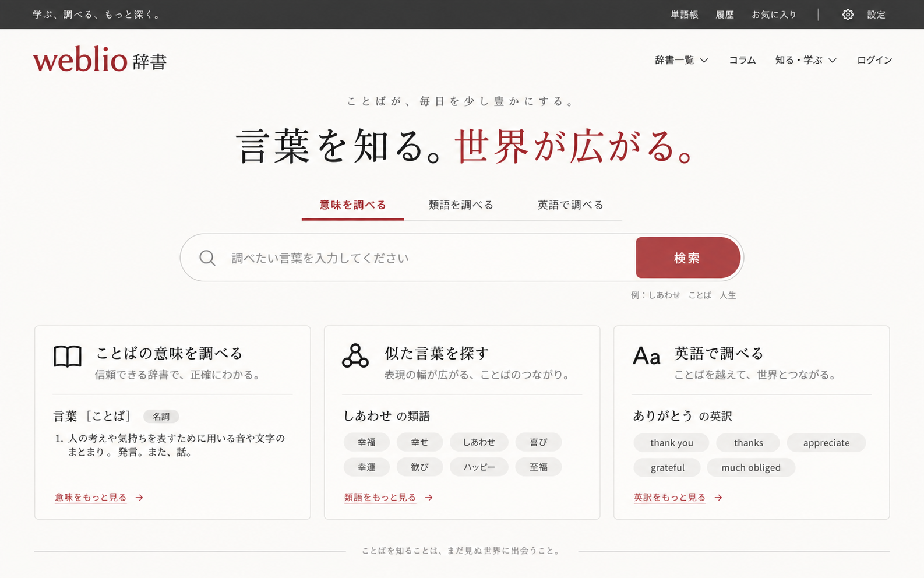Select the 歓び synonym chip
The height and width of the screenshot is (578, 924).
tap(419, 467)
